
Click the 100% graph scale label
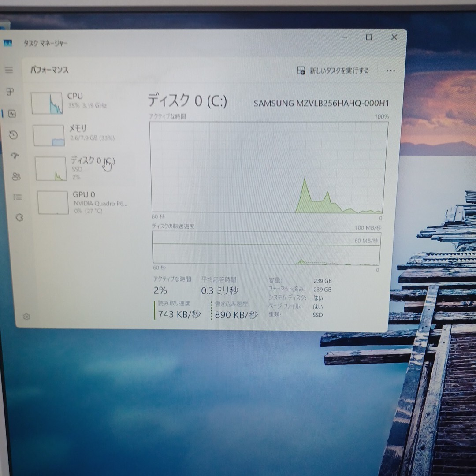coord(382,116)
